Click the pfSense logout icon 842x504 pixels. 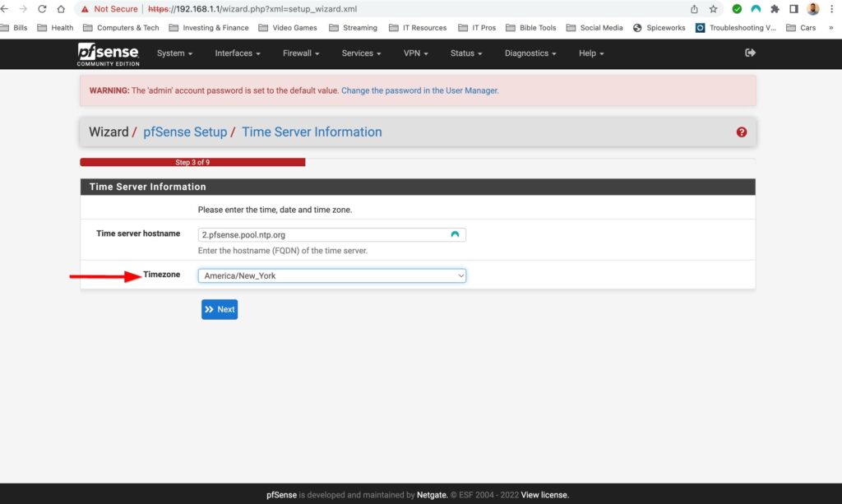pyautogui.click(x=750, y=53)
